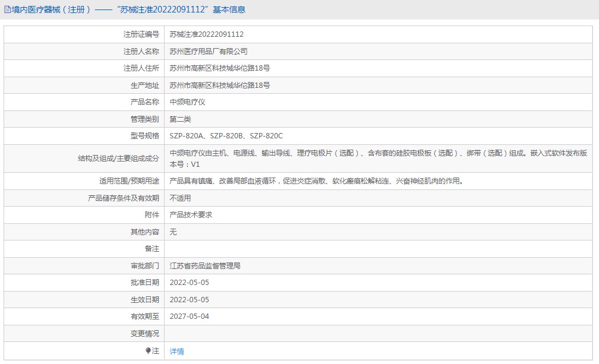
Task: Select the 生效日期 value 2022-05-05
Action: click(x=190, y=300)
